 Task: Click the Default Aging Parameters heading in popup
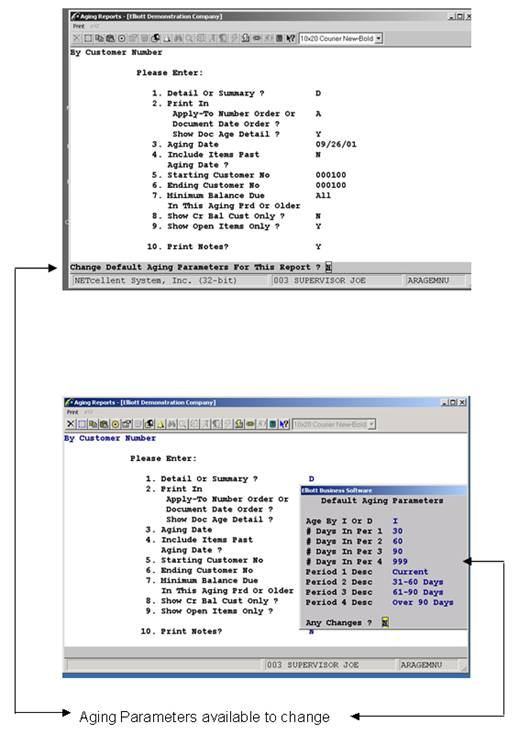pos(382,501)
